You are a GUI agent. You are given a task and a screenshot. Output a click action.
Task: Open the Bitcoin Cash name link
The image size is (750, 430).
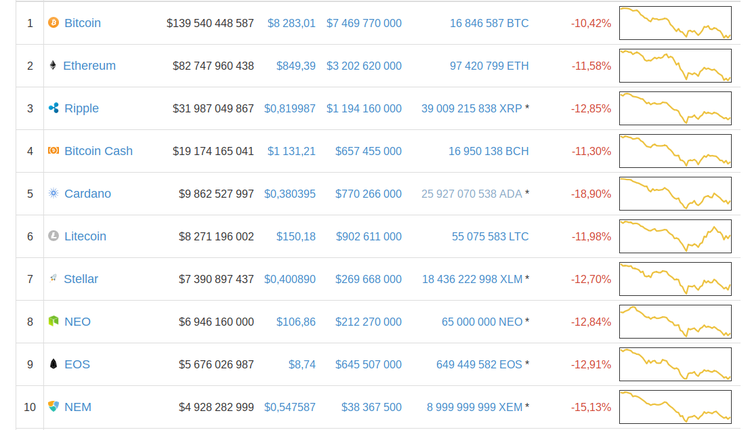coord(98,151)
